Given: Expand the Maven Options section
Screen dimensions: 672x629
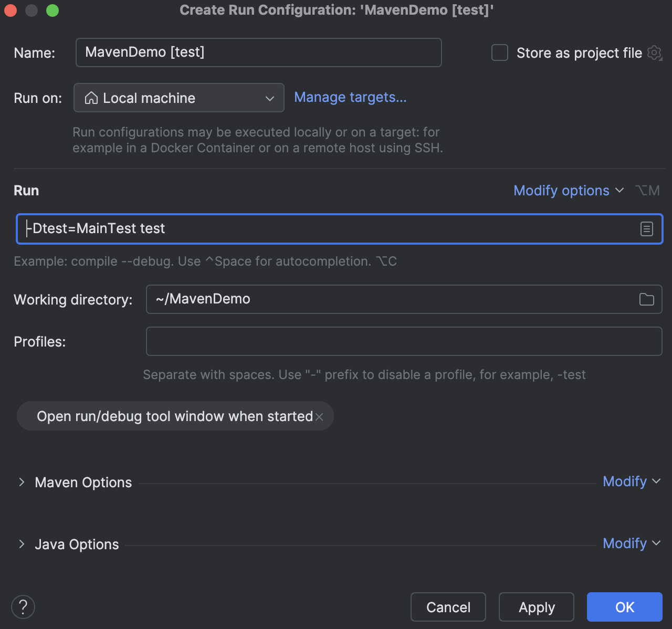Looking at the screenshot, I should [x=22, y=482].
